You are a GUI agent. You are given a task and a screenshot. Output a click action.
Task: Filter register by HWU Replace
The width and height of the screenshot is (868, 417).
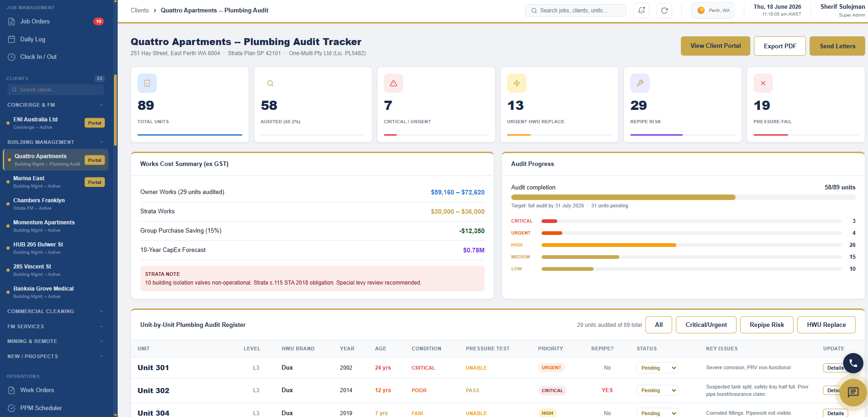(x=826, y=325)
